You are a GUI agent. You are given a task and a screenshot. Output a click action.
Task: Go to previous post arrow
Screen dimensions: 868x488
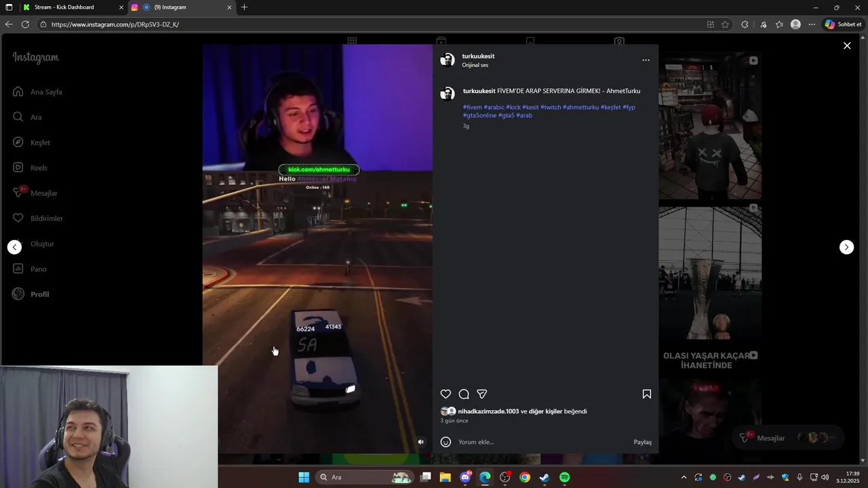pos(15,247)
